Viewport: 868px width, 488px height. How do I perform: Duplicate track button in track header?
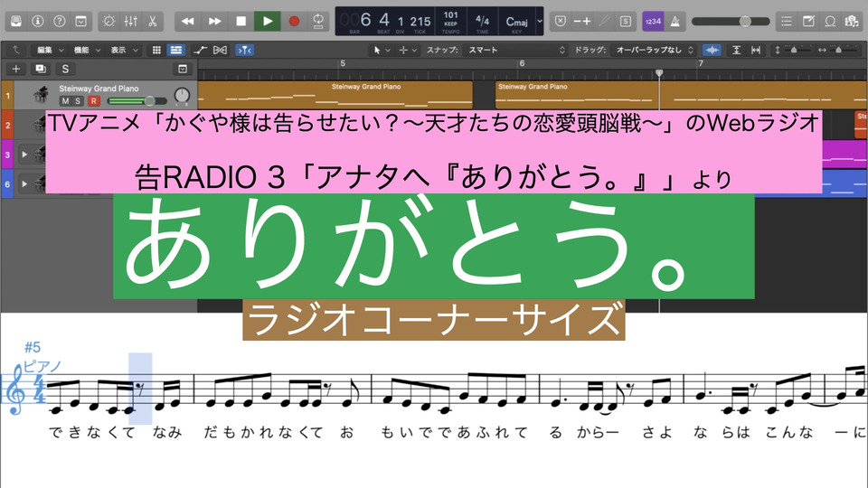point(41,69)
